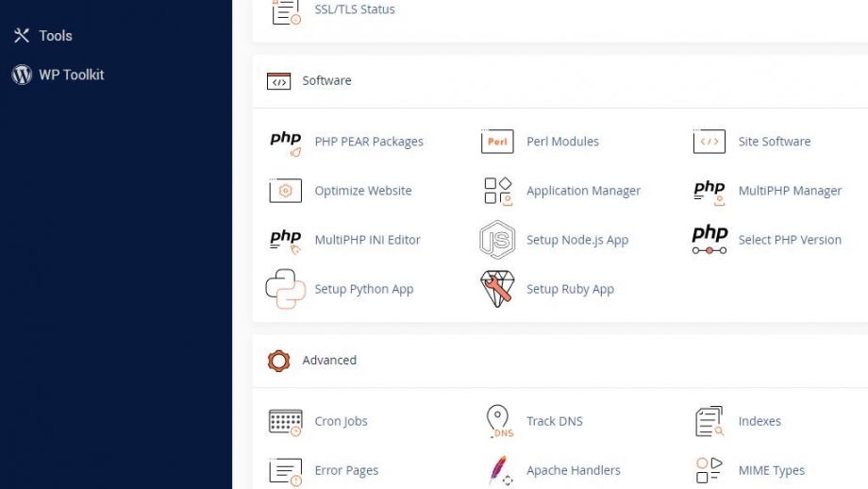Open the SSL/TLS Status link
868x489 pixels.
(355, 9)
